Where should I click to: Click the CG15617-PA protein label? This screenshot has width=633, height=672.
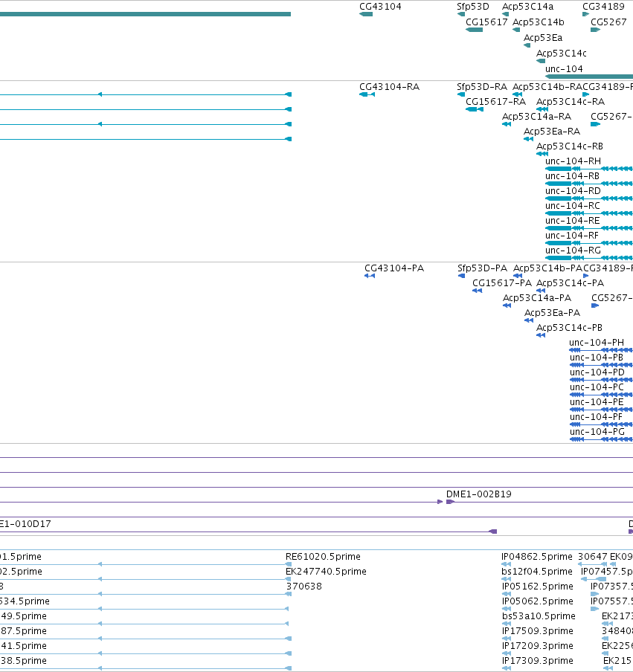(x=502, y=283)
